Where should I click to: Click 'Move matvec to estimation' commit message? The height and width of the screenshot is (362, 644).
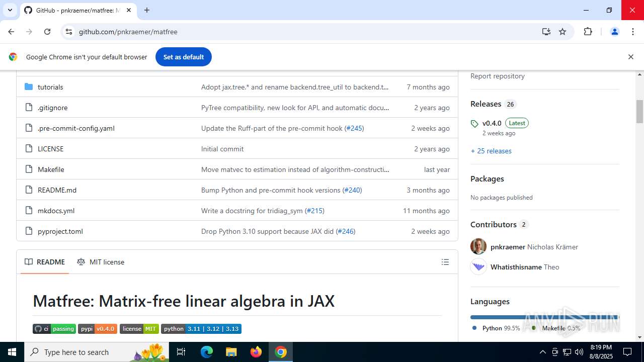(295, 169)
